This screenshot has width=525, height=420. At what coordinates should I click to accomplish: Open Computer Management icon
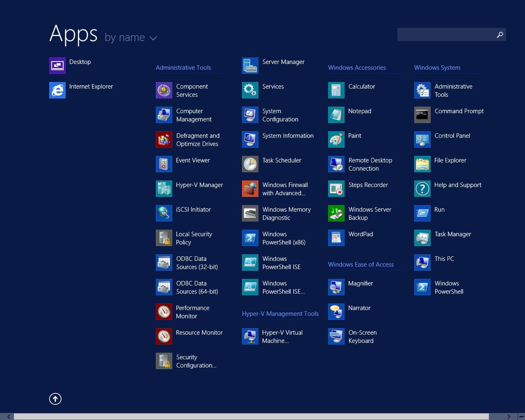(x=164, y=115)
